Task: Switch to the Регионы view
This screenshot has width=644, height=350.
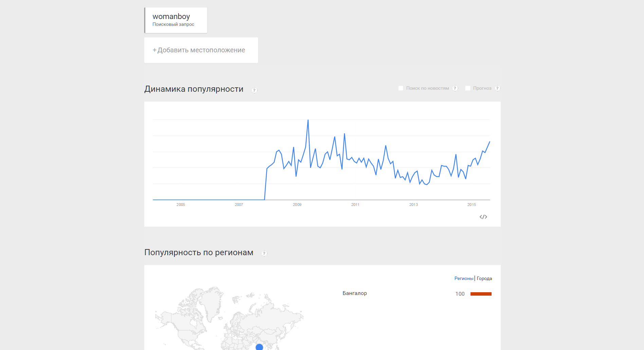Action: pos(464,278)
